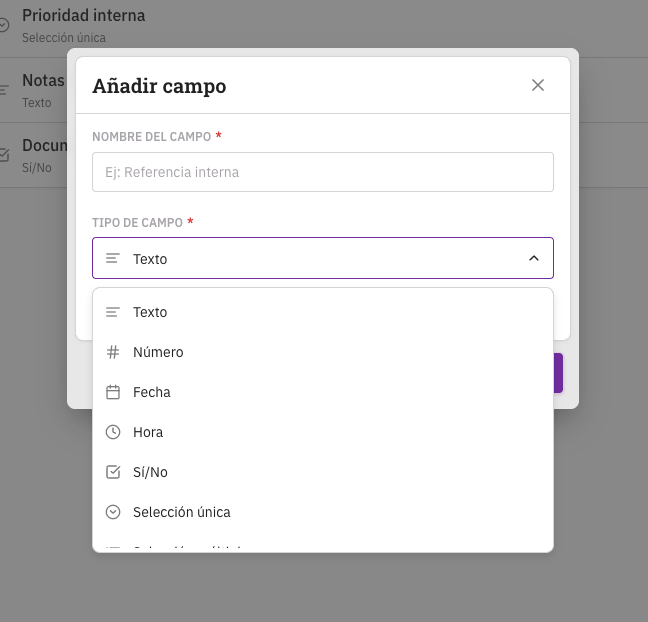Click the hash icon beside Número
The width and height of the screenshot is (648, 622).
tap(113, 352)
